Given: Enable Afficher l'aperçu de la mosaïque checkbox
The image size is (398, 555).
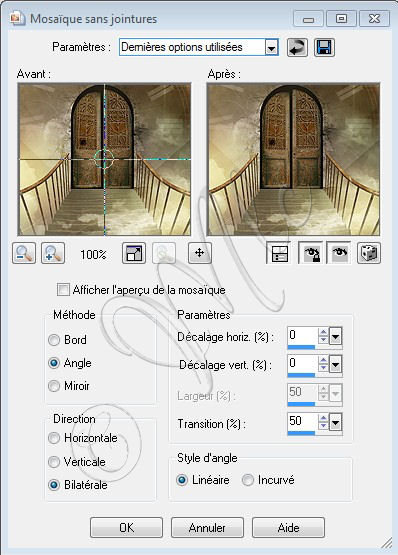Looking at the screenshot, I should click(63, 290).
